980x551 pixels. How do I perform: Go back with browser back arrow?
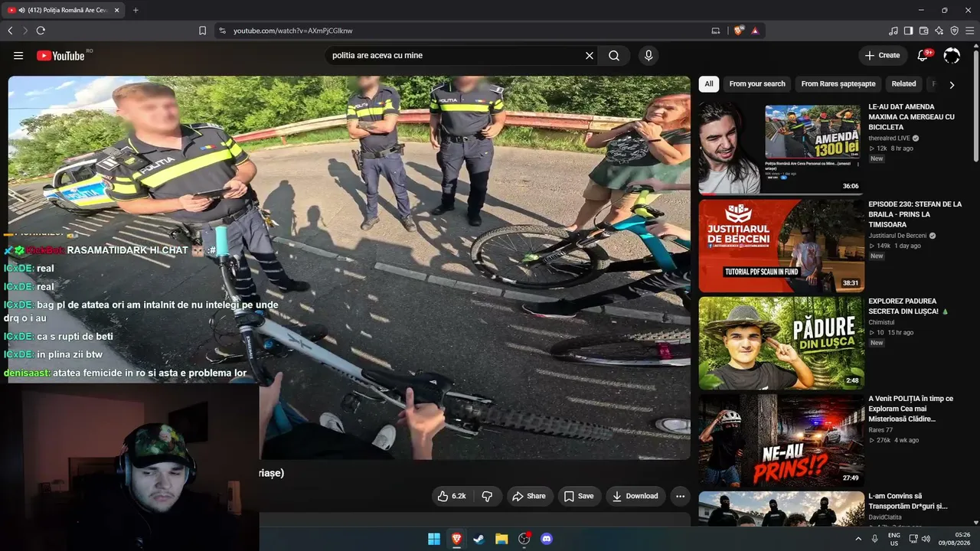click(x=10, y=31)
